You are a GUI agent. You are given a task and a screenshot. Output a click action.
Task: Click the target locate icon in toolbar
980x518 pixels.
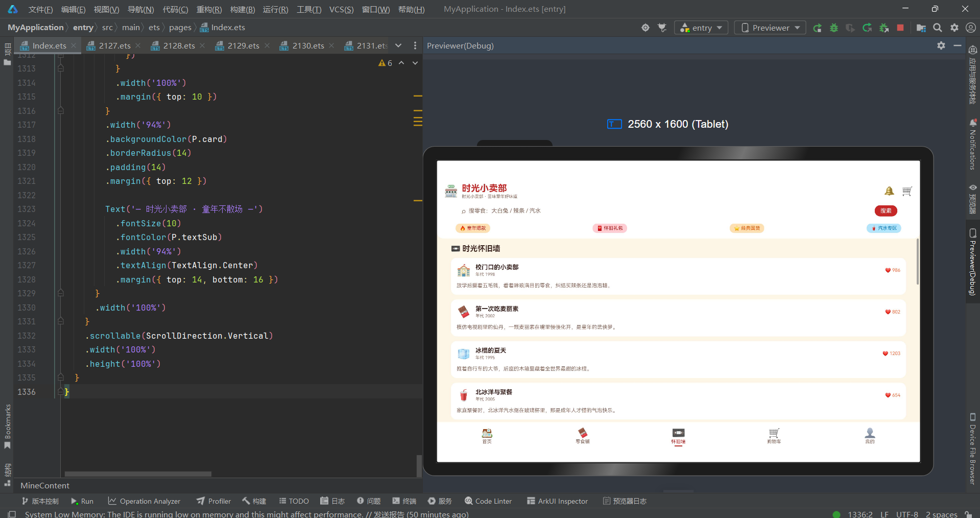(646, 28)
